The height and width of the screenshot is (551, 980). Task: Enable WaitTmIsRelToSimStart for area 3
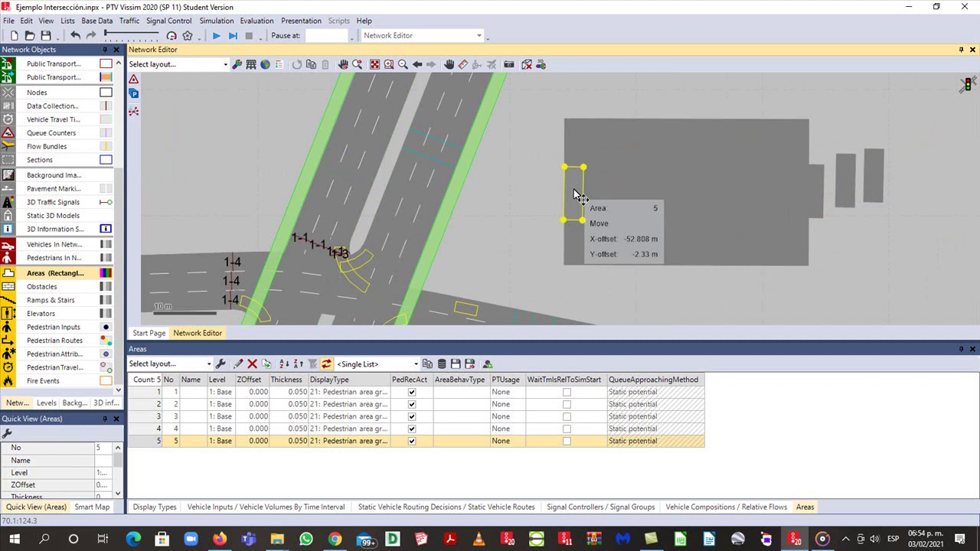[567, 416]
